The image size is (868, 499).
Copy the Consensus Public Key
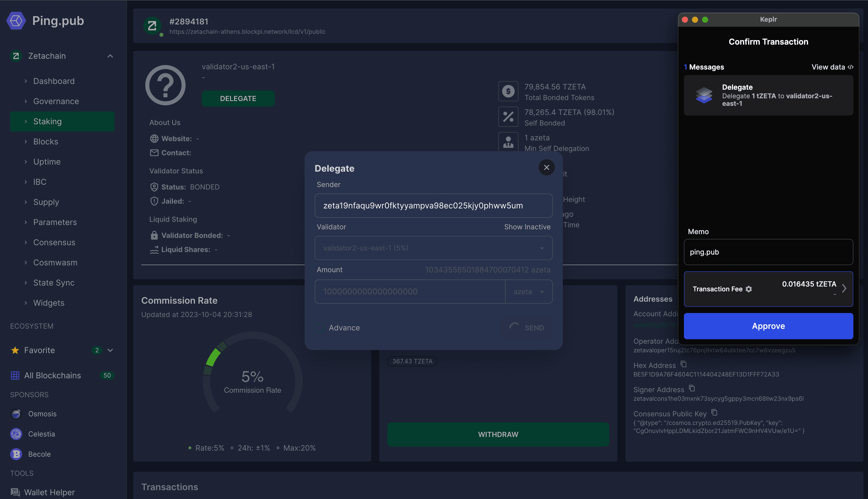tap(714, 412)
